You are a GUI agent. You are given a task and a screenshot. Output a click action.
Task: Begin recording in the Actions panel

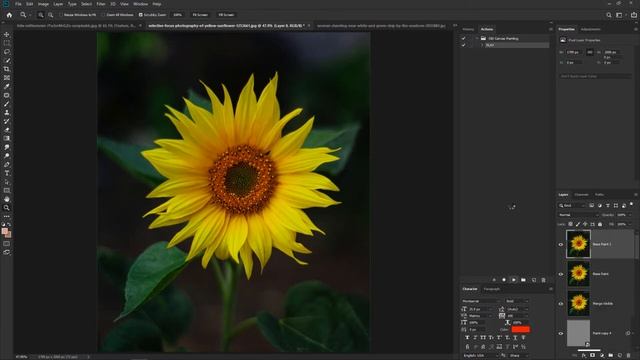[504, 280]
